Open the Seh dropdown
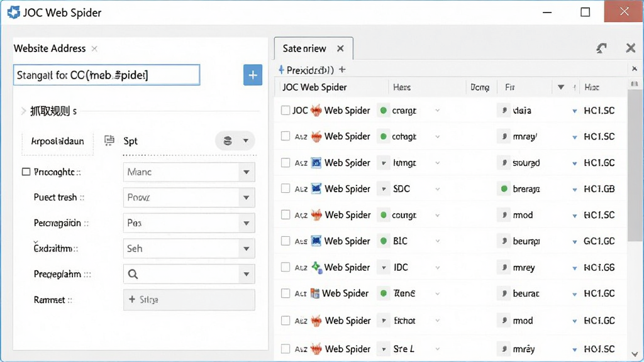Viewport: 644px width, 362px height. pos(189,248)
